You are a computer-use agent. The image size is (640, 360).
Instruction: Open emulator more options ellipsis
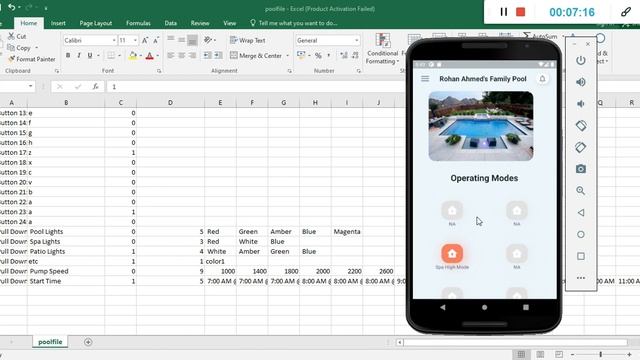pos(581,278)
